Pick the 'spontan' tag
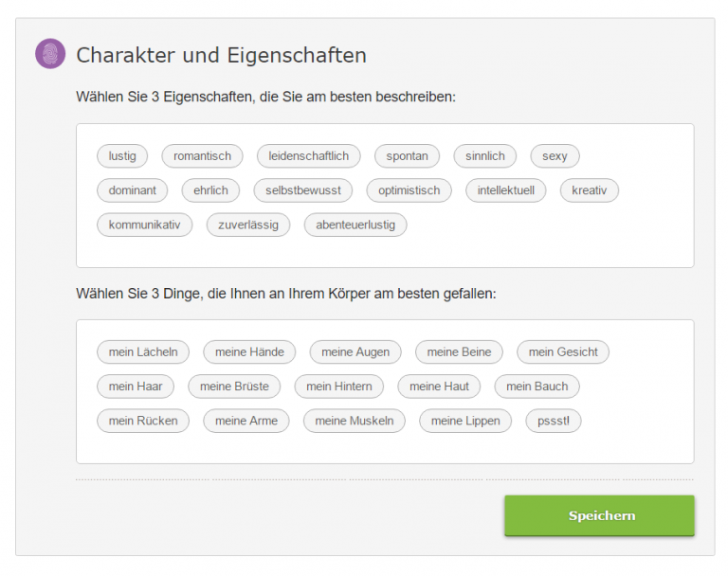This screenshot has height=576, width=728. click(408, 156)
